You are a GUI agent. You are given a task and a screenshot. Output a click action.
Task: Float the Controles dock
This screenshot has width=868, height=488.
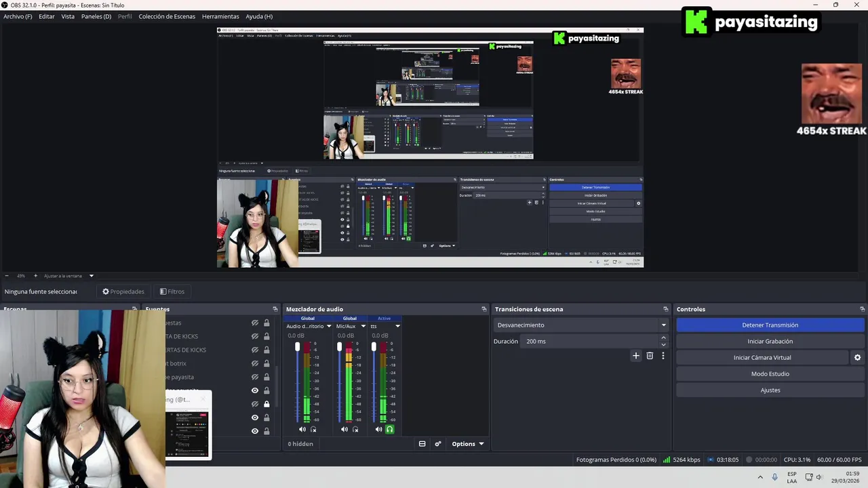[x=862, y=309]
